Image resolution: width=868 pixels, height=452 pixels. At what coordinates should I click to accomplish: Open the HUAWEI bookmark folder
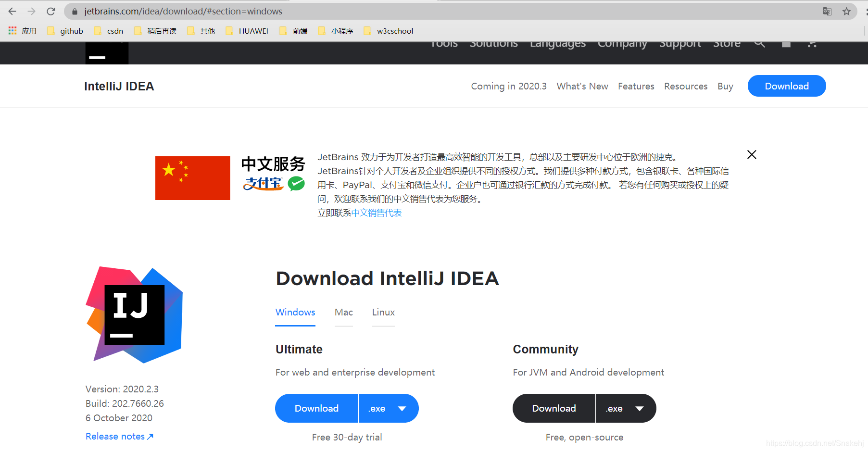[247, 31]
